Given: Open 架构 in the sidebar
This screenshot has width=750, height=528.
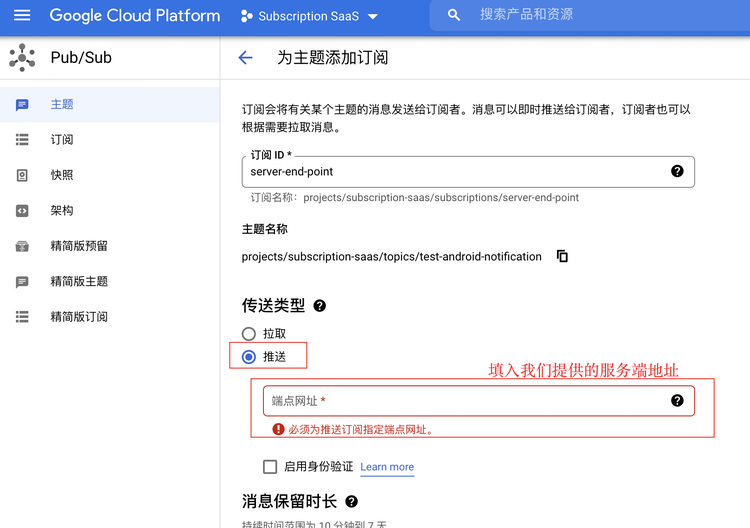Looking at the screenshot, I should click(110, 210).
